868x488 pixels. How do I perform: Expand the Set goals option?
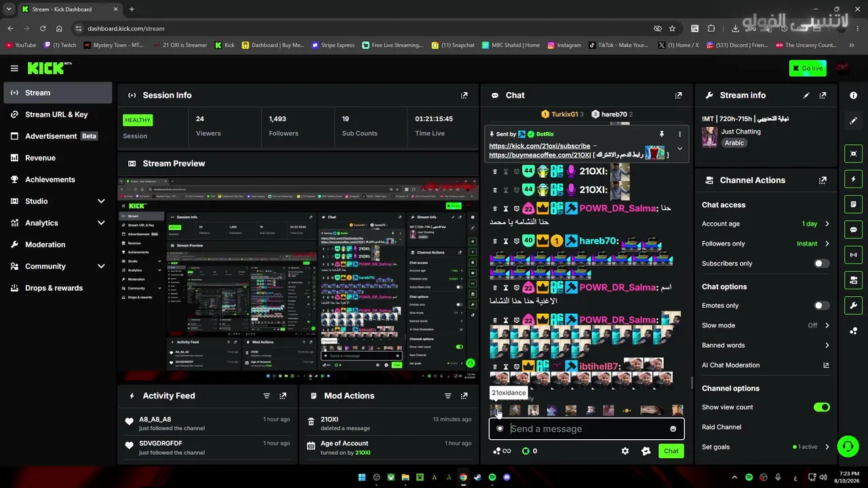(x=766, y=447)
